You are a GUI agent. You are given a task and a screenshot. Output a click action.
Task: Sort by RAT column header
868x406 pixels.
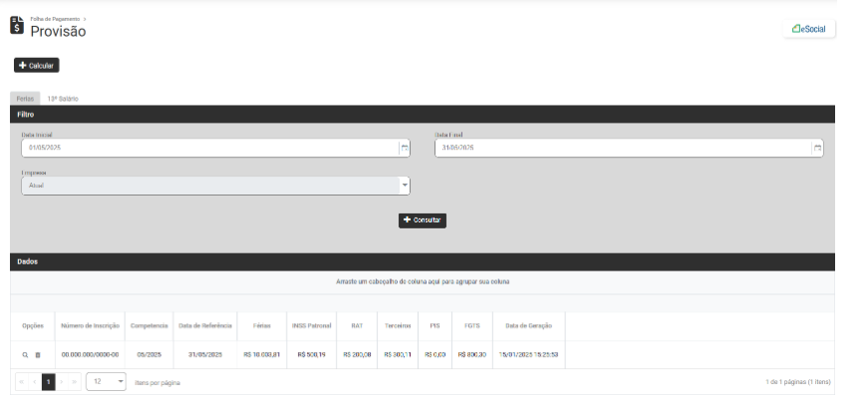point(357,325)
